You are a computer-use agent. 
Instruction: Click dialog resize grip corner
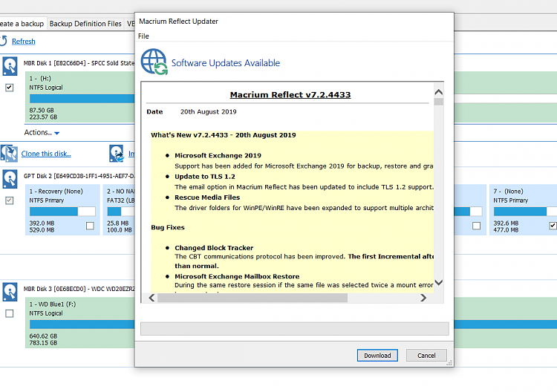(449, 362)
